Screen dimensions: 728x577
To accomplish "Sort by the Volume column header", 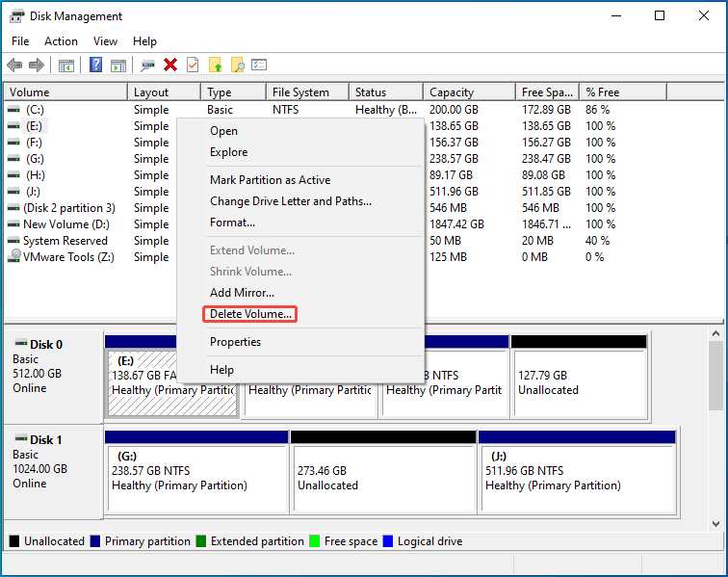I will [x=65, y=92].
